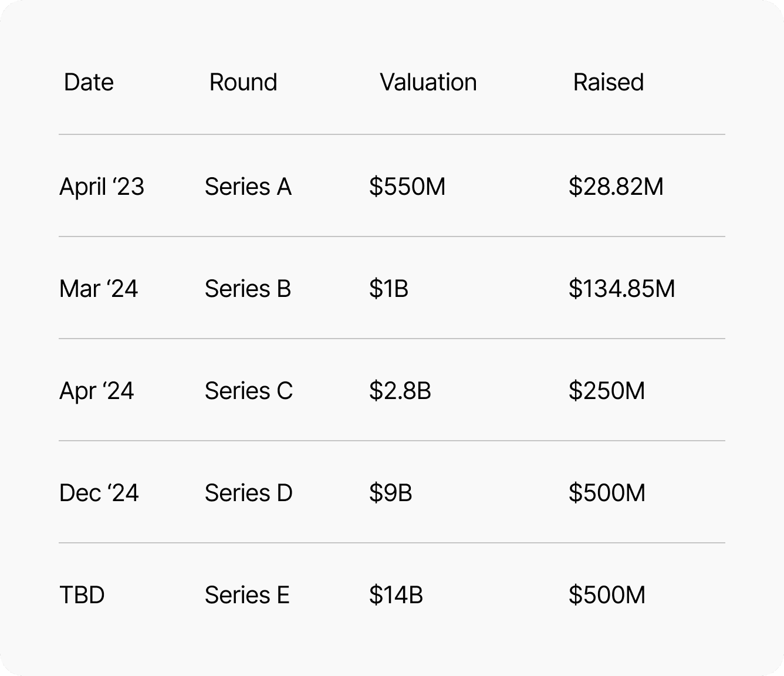Click the $9B valuation cell
This screenshot has height=676, width=784.
[x=391, y=493]
